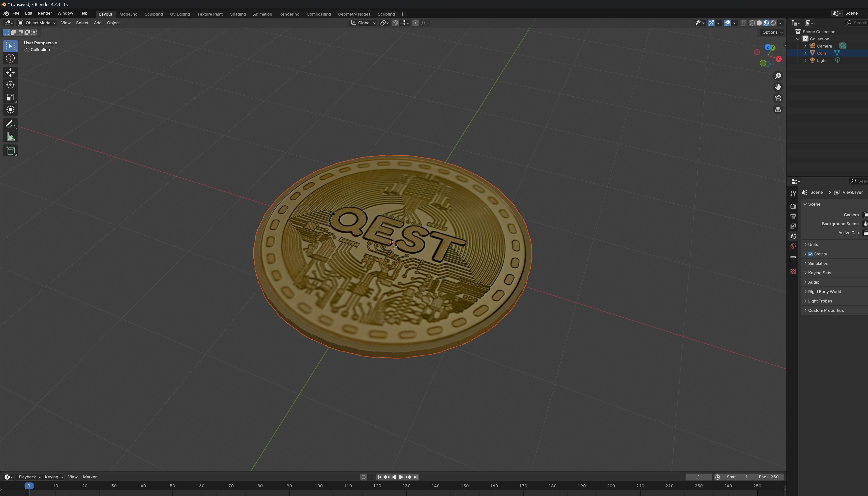Open the Add menu in viewport
Screen dimensions: 868x496
point(97,23)
